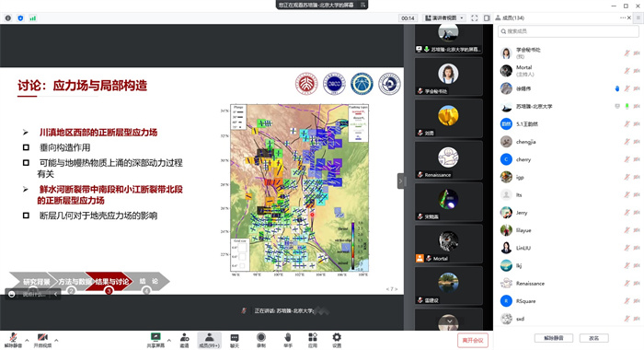
Task: Expand audio options arrow beside microphone
Action: pyautogui.click(x=27, y=340)
